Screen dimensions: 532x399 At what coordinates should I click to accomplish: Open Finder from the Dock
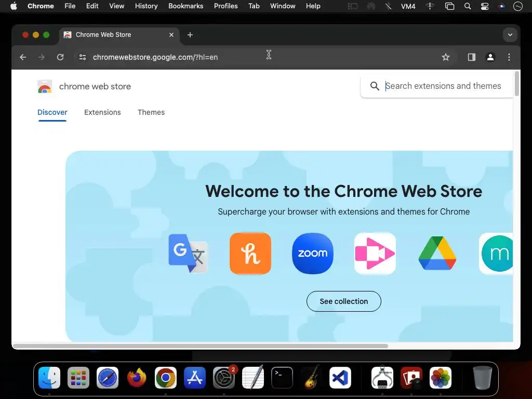[49, 378]
